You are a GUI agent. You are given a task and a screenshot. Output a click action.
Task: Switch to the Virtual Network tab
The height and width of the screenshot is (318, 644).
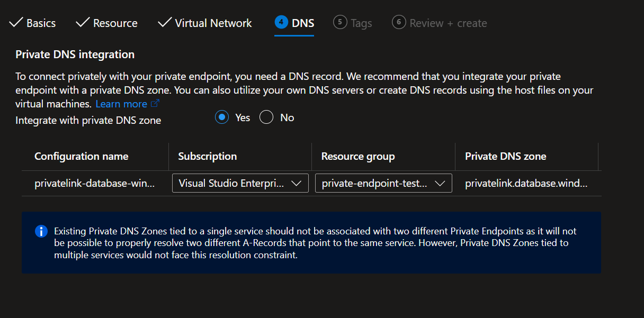pyautogui.click(x=205, y=23)
